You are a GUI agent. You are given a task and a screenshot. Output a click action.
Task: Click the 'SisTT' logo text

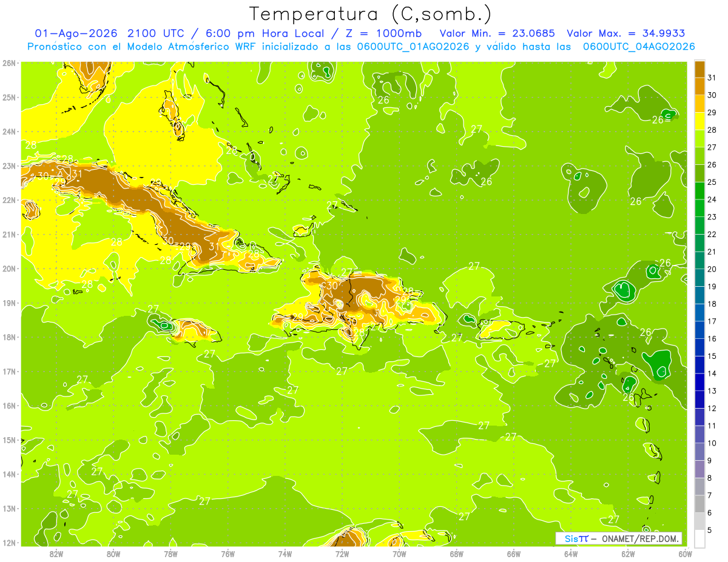(576, 538)
